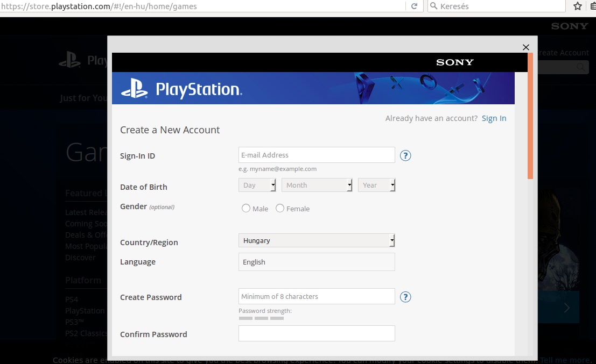Open the Year dropdown
Screen dimensions: 596x364
[377, 185]
